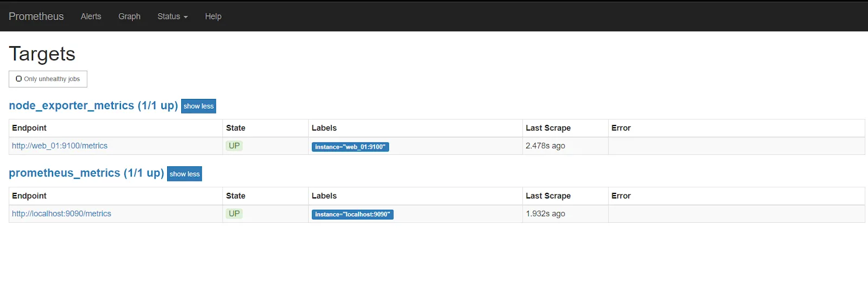Click State header in prometheus_metrics table
Viewport: 868px width, 282px height.
click(235, 196)
